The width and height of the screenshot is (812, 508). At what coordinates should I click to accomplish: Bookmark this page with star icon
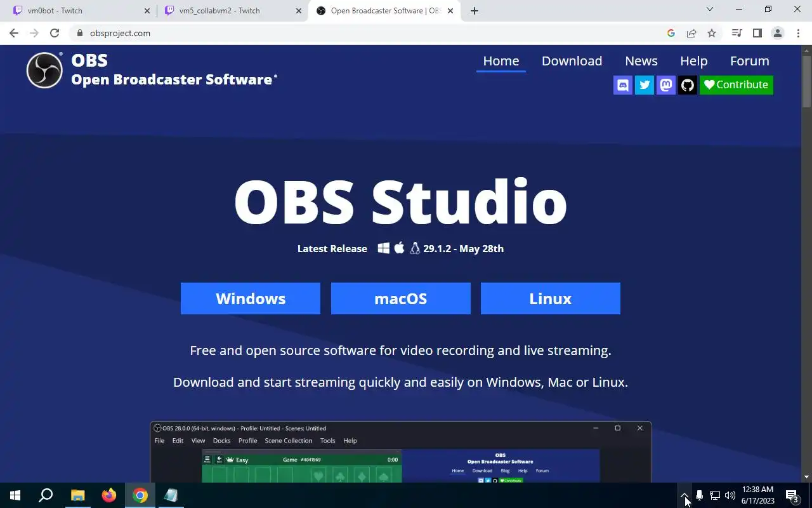coord(712,33)
